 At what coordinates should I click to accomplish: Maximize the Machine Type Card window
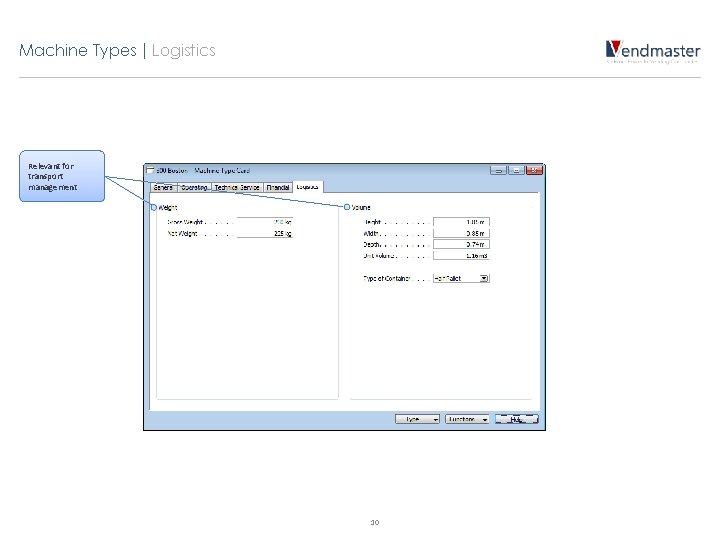tap(516, 170)
